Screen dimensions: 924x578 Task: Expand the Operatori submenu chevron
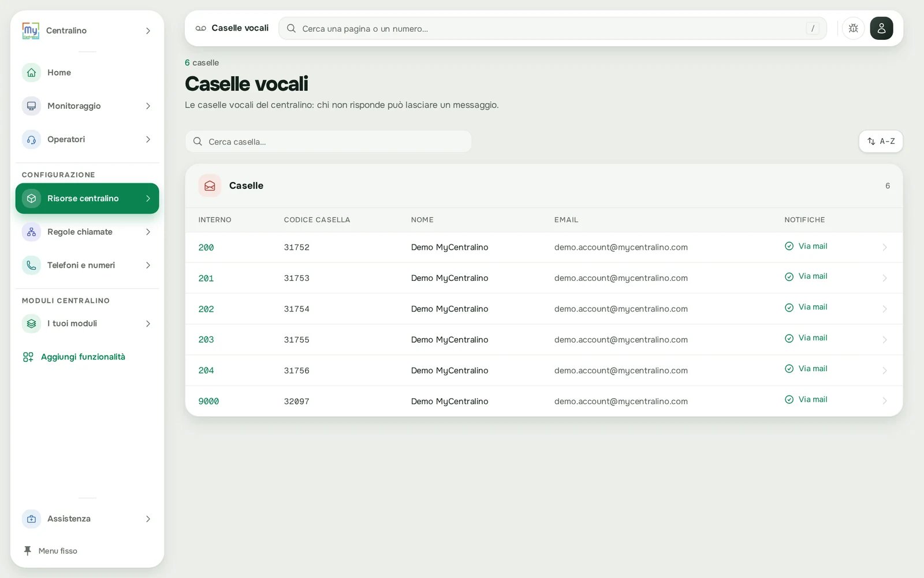pyautogui.click(x=148, y=139)
